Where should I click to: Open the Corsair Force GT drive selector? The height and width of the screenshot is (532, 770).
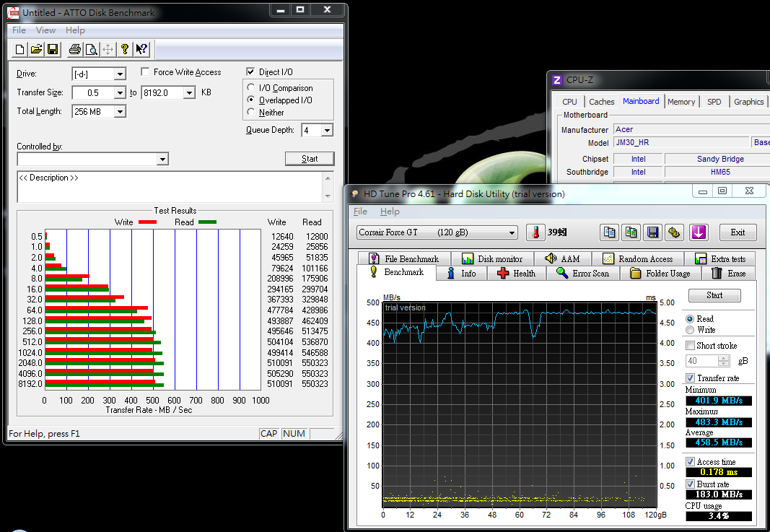click(x=437, y=232)
